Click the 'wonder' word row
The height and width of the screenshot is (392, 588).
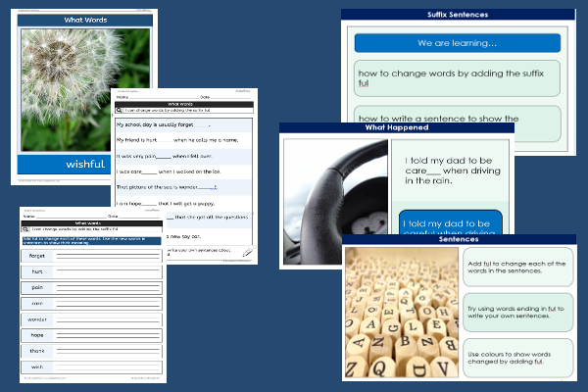[91, 319]
